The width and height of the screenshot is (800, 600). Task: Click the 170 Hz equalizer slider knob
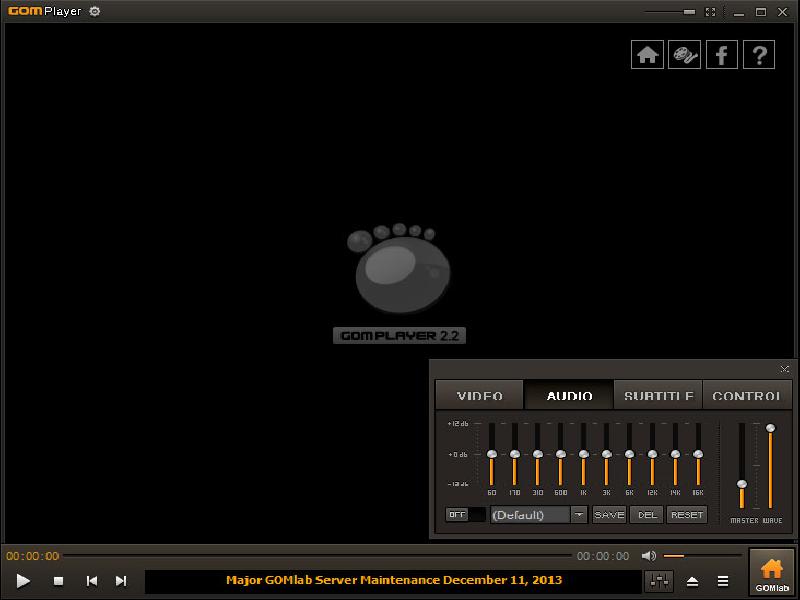point(515,454)
